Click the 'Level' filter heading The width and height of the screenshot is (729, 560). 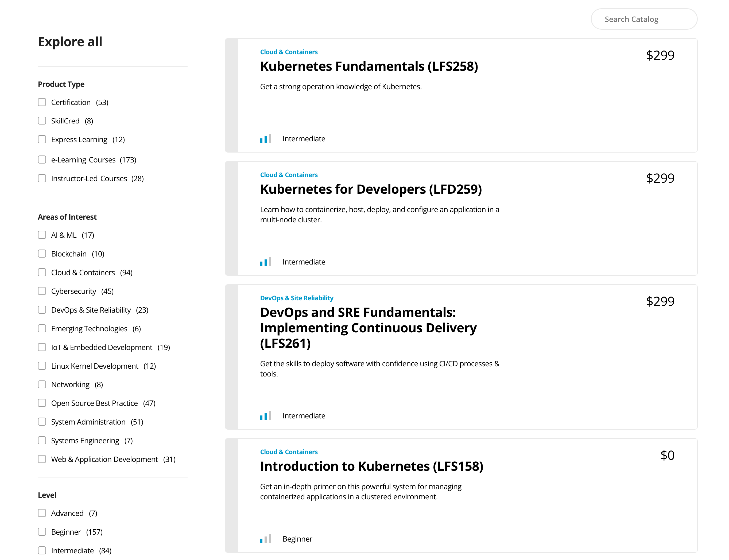47,495
